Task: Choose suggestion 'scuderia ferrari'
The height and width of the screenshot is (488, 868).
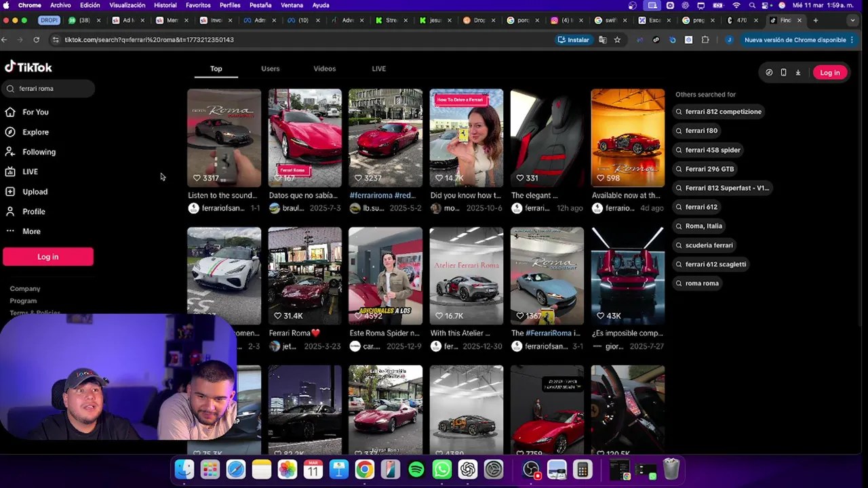Action: 704,245
